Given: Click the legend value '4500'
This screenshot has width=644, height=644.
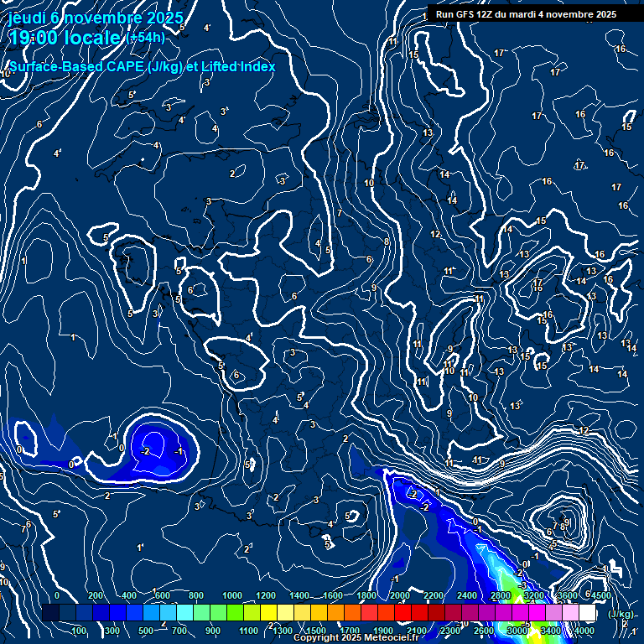Looking at the screenshot, I should click(601, 595).
